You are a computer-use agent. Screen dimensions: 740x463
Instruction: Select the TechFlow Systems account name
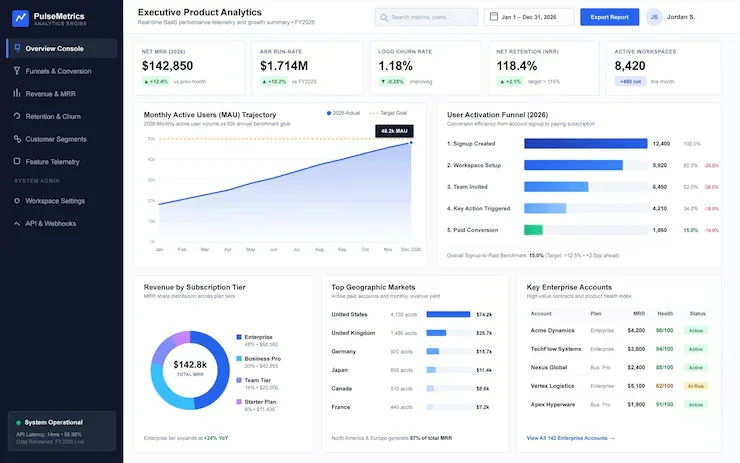[556, 349]
